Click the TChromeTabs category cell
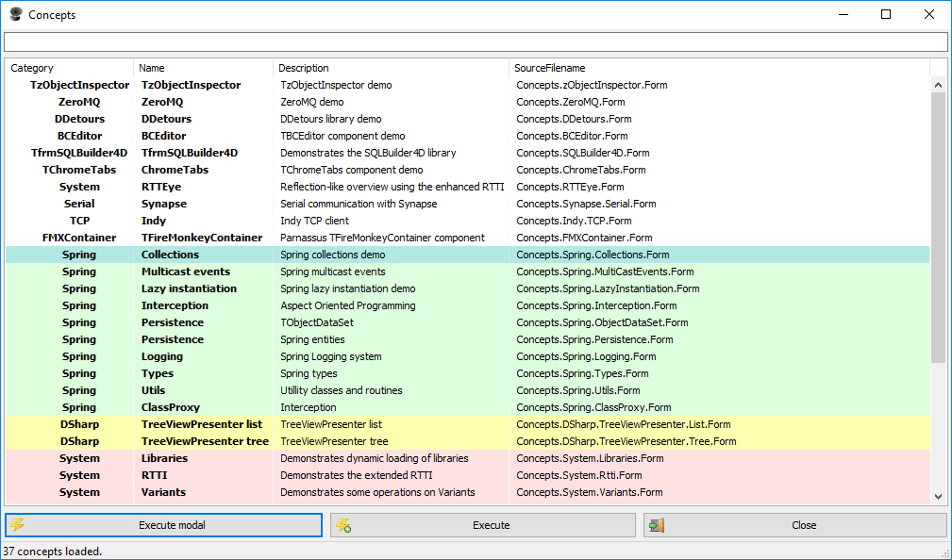The image size is (952, 560). coord(79,170)
